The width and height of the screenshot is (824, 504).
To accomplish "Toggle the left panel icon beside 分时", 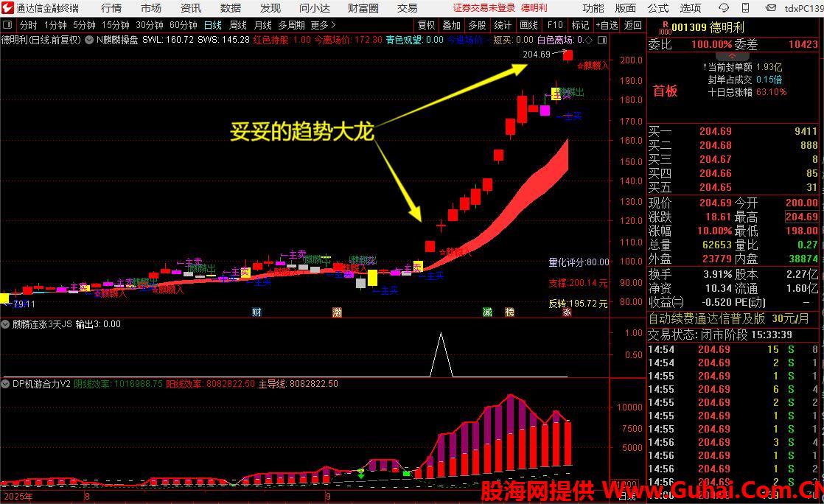I will point(7,25).
